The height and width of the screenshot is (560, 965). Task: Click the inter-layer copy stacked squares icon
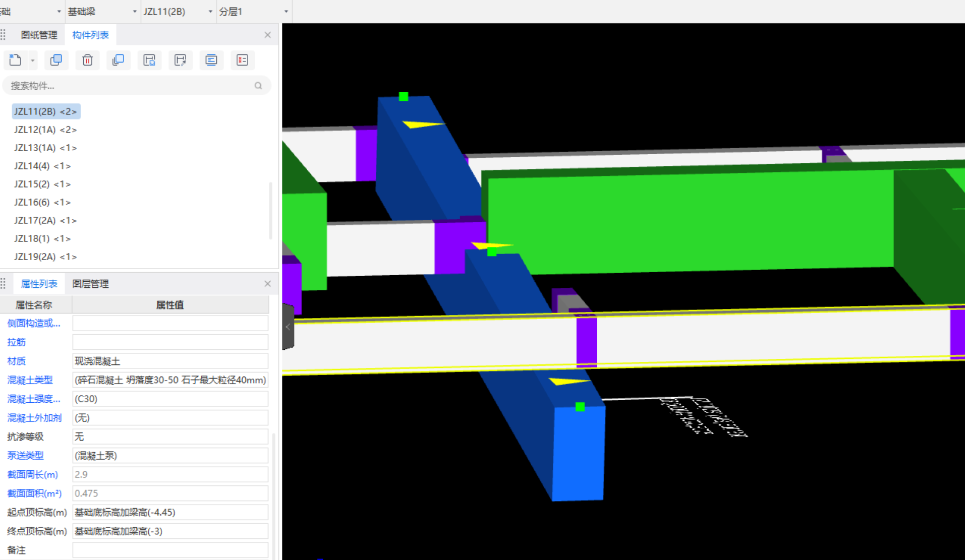pyautogui.click(x=118, y=60)
